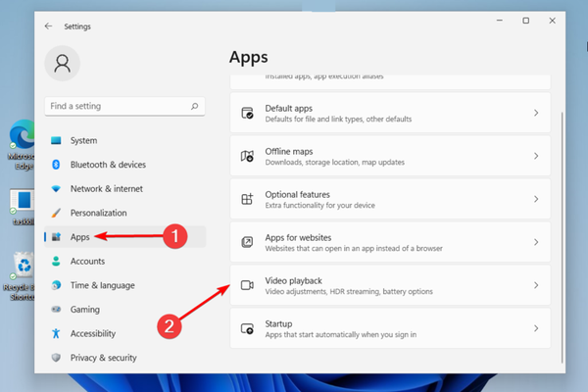Click the Video playback camera icon
Viewport: 588px width, 392px height.
point(248,285)
